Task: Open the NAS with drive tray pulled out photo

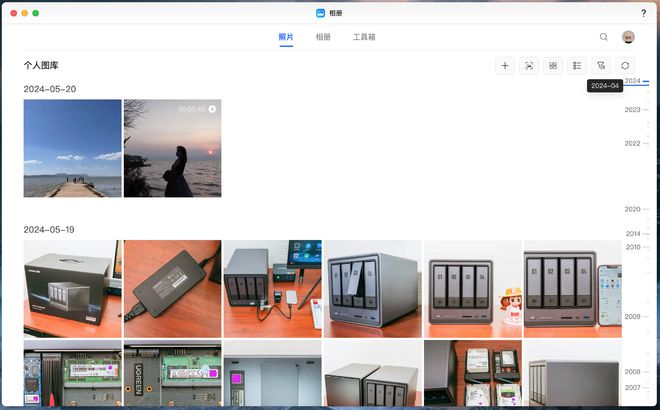Action: click(x=373, y=289)
